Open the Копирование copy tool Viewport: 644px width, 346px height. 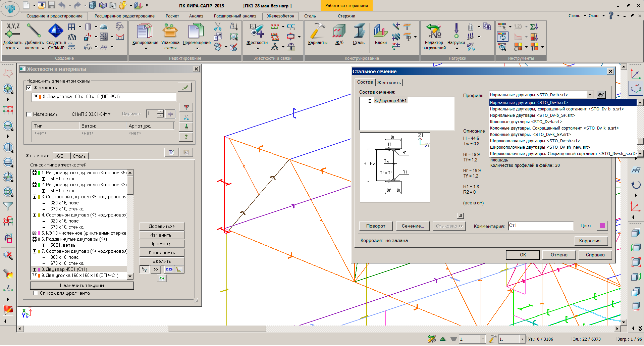(x=145, y=31)
